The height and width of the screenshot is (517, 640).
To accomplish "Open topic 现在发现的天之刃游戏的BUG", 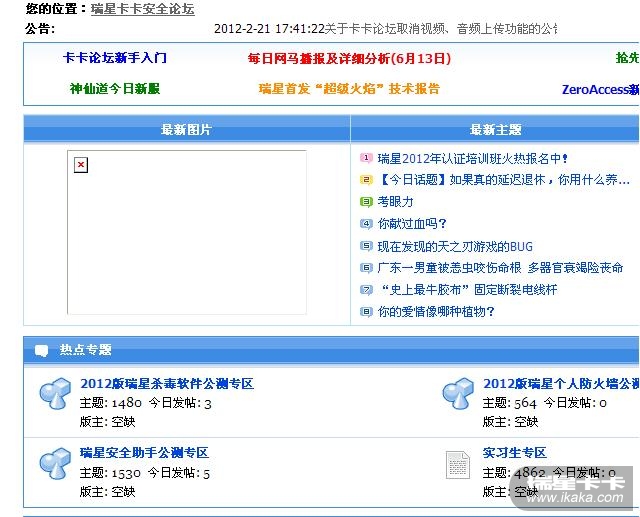I will (455, 246).
